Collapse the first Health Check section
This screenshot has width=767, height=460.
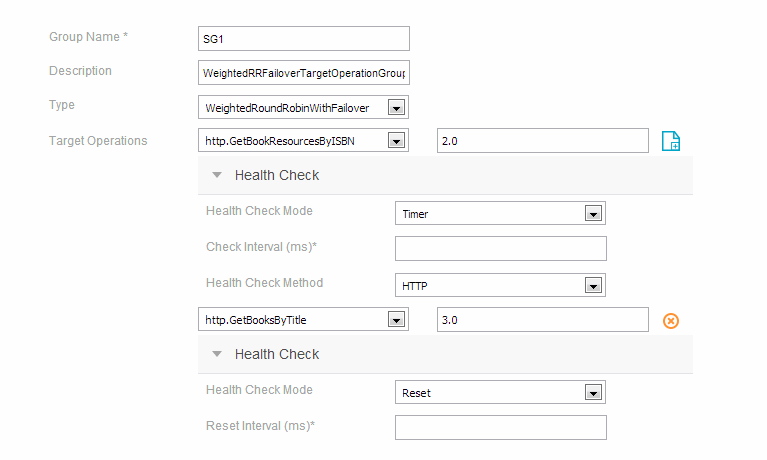217,175
